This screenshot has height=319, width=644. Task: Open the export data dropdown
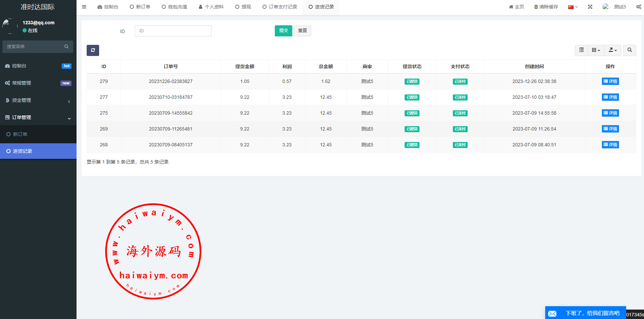point(613,50)
